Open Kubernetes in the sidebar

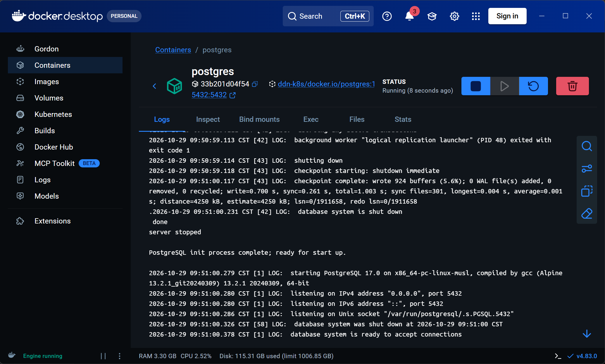click(x=65, y=114)
